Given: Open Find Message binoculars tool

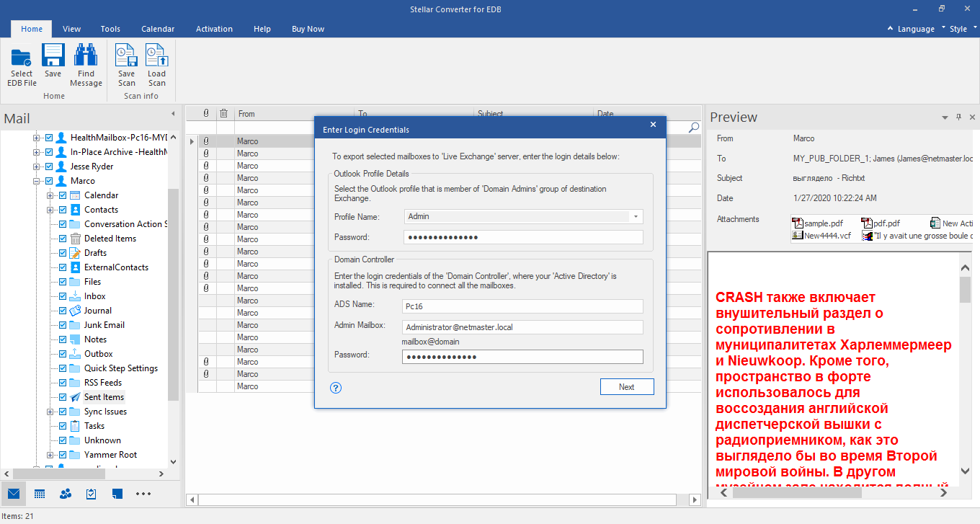Looking at the screenshot, I should point(86,66).
